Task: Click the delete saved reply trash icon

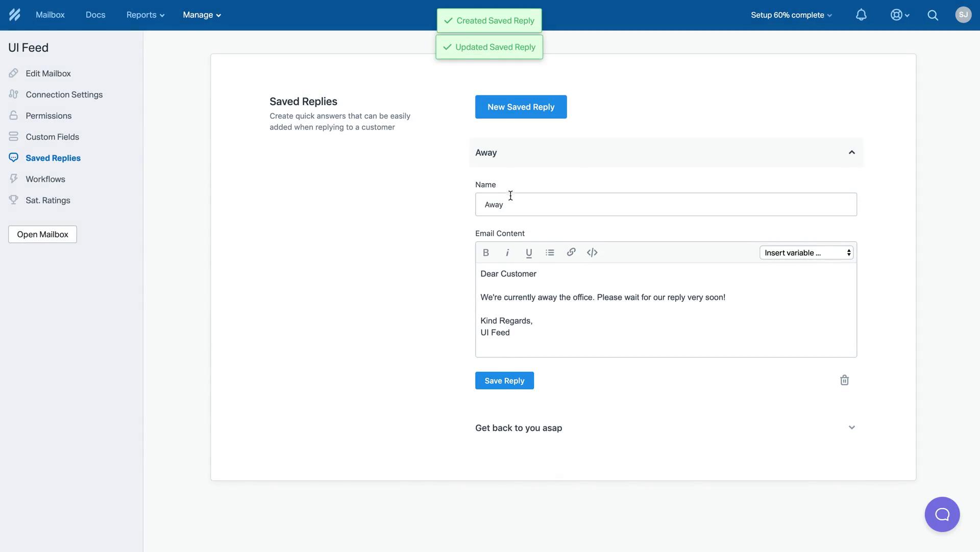Action: 845,380
